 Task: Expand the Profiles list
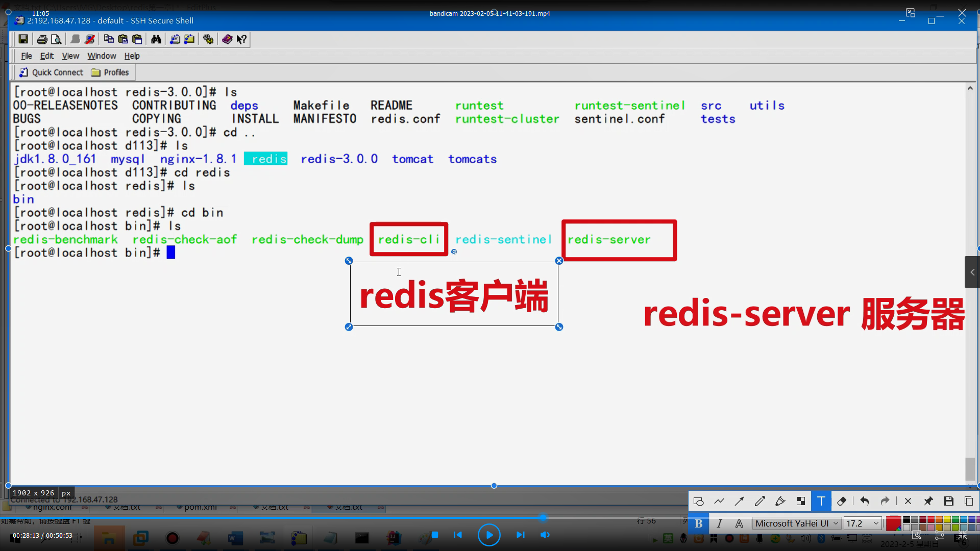[110, 72]
